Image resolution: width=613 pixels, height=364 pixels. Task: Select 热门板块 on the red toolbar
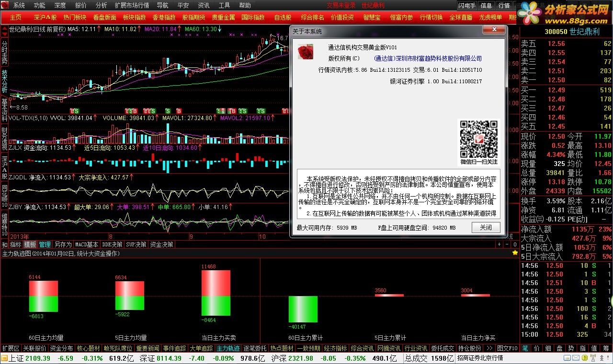75,17
